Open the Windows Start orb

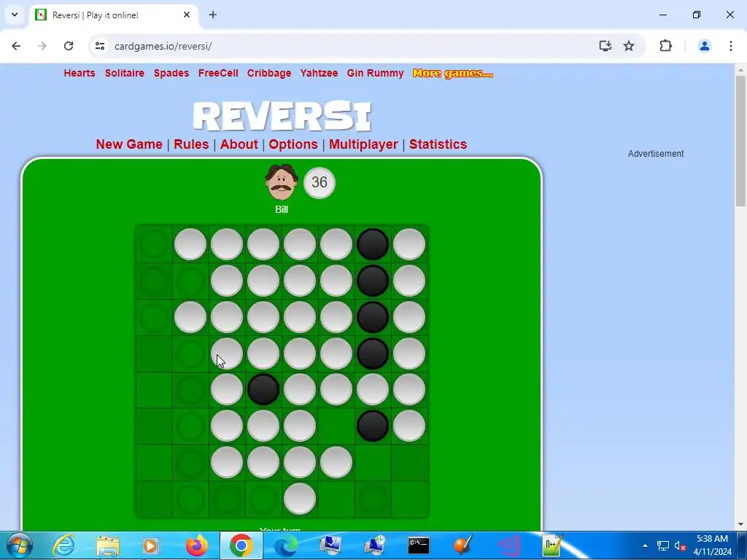click(19, 545)
